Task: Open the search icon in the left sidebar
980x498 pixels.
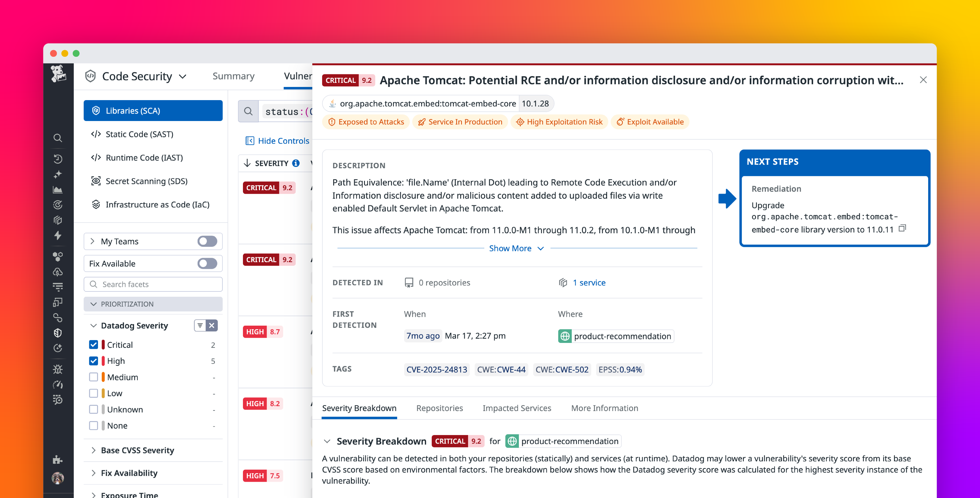Action: tap(58, 138)
